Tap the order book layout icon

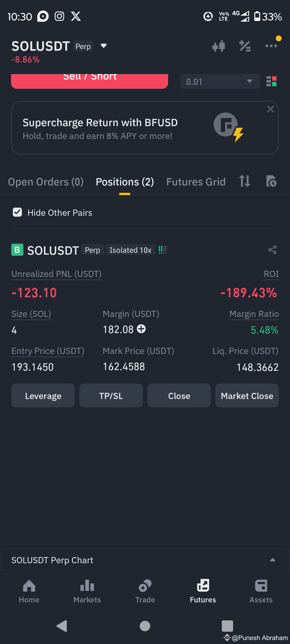(x=271, y=81)
